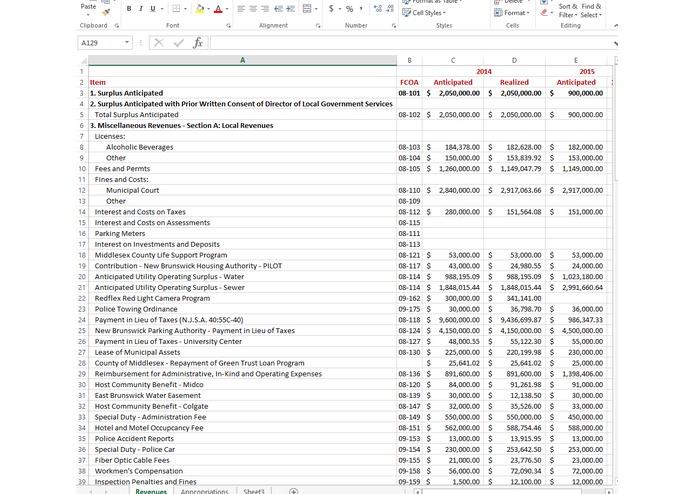Open the Alignment settings dialog launcher
Screen dimensions: 695x494
click(x=318, y=26)
